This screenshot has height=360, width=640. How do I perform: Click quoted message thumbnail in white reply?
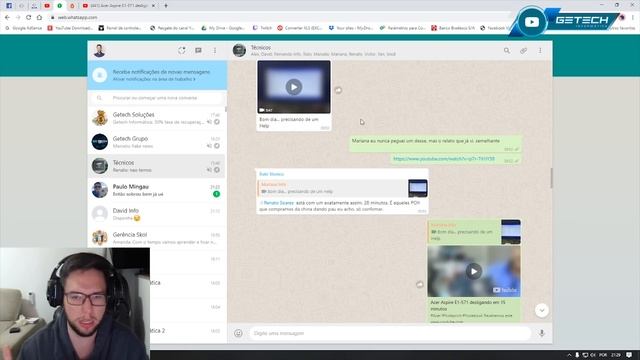418,188
